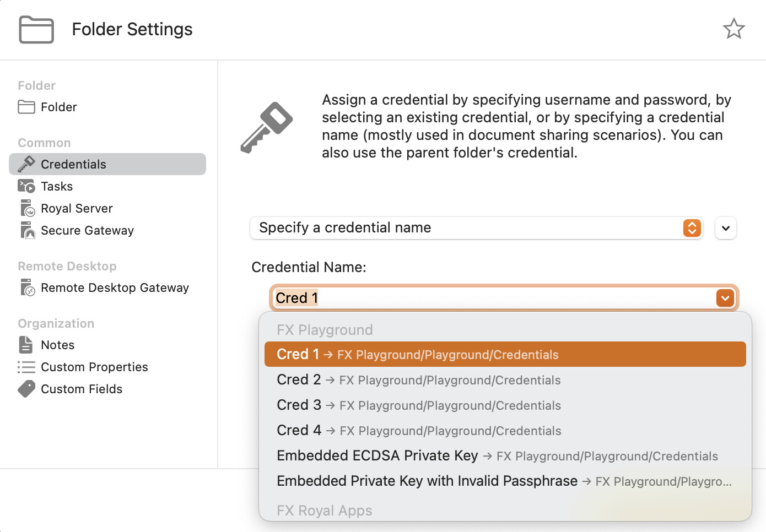This screenshot has height=532, width=766.
Task: Click the Secure Gateway icon
Action: 27,230
